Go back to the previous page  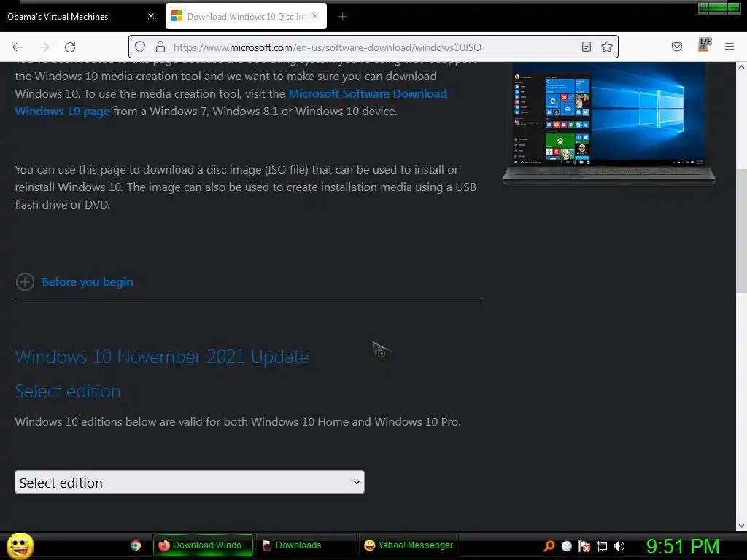(x=18, y=47)
